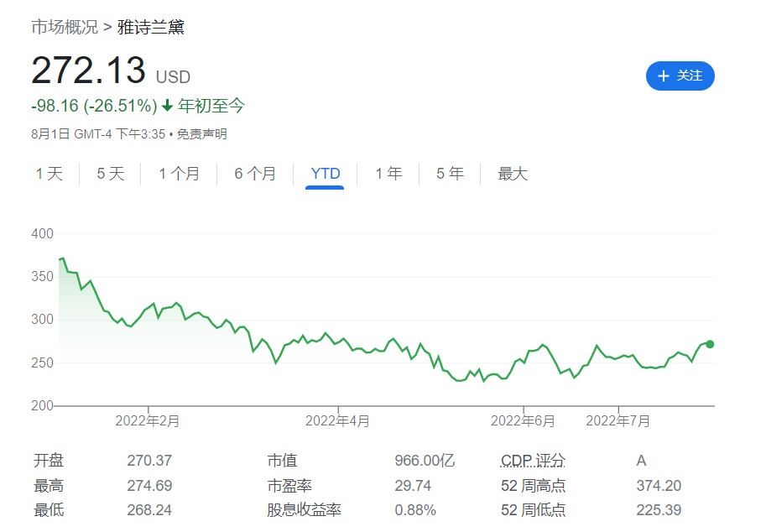
Task: Show the 1 年 chart range
Action: tap(388, 174)
